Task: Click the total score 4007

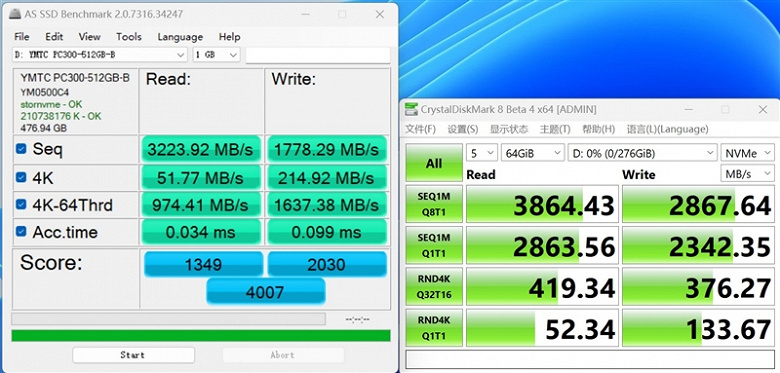Action: pos(266,291)
